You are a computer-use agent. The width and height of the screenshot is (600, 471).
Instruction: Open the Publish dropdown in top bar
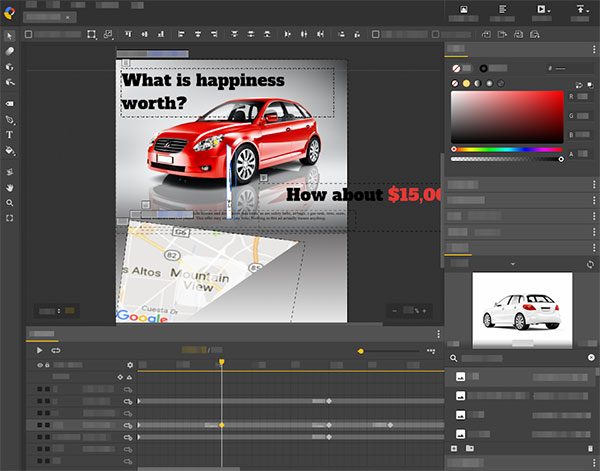tap(580, 10)
